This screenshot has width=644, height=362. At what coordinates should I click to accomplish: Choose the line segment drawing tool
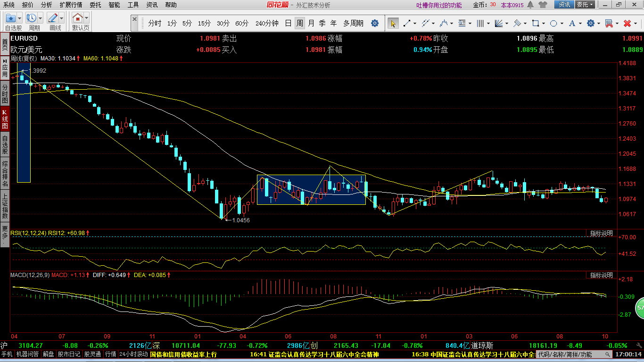pos(407,23)
